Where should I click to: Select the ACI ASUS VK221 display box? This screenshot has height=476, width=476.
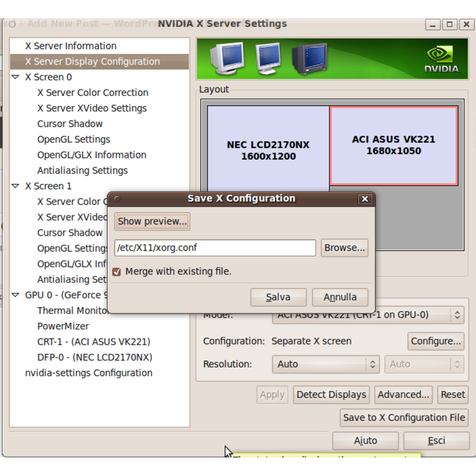coord(394,145)
